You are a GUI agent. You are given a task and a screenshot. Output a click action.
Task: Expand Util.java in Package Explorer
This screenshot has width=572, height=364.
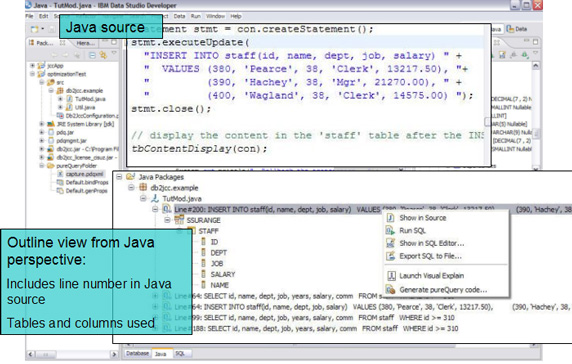click(x=60, y=107)
